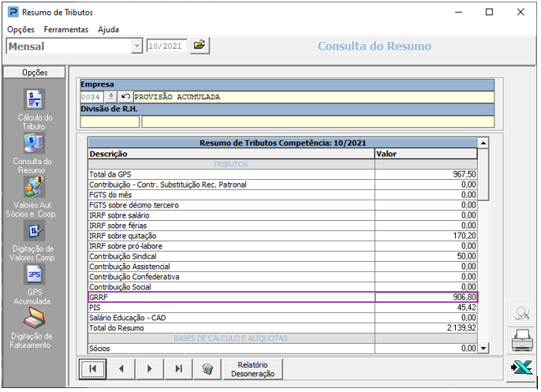Select the FGTS do mês row

tap(282, 195)
